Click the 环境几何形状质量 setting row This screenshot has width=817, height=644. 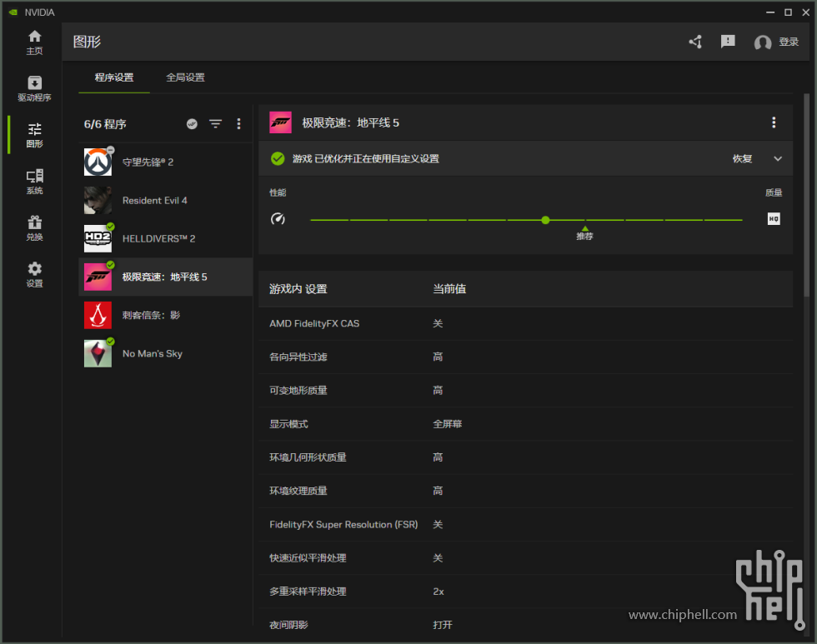[x=525, y=457]
